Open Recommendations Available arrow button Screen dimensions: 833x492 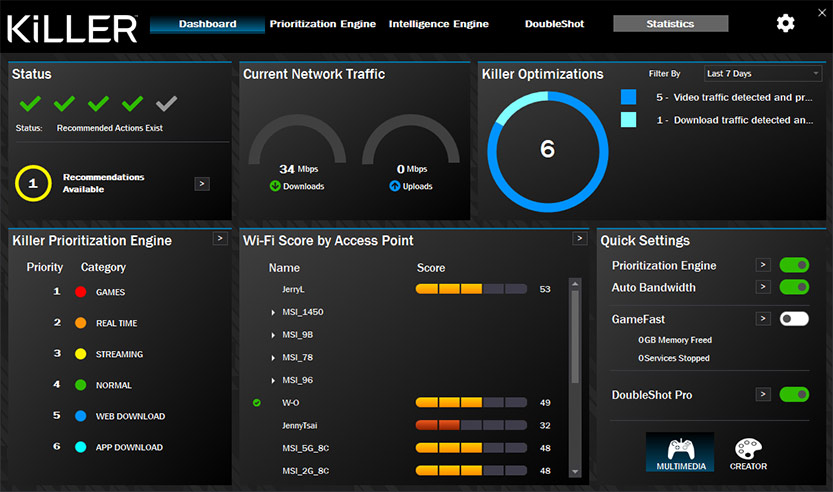pyautogui.click(x=201, y=183)
